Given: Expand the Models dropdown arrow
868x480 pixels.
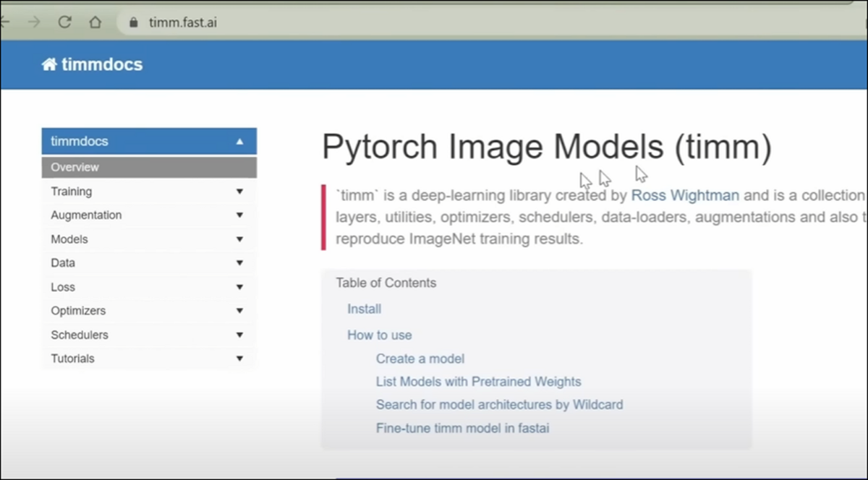Looking at the screenshot, I should [239, 239].
